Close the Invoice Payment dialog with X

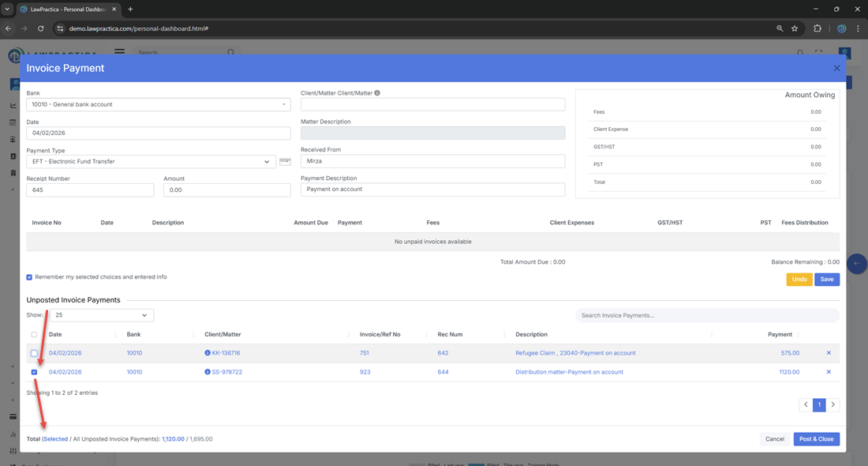[x=836, y=69]
